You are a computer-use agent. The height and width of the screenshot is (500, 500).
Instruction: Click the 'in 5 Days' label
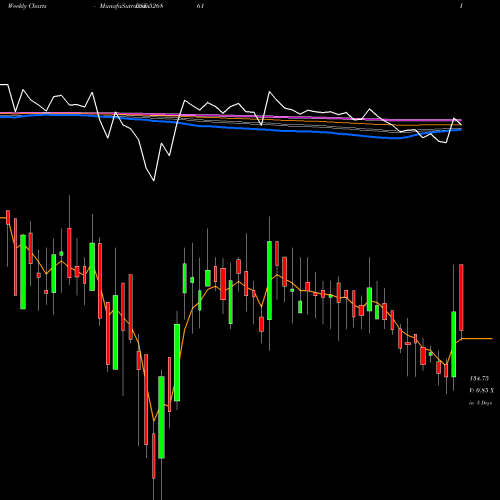click(480, 403)
